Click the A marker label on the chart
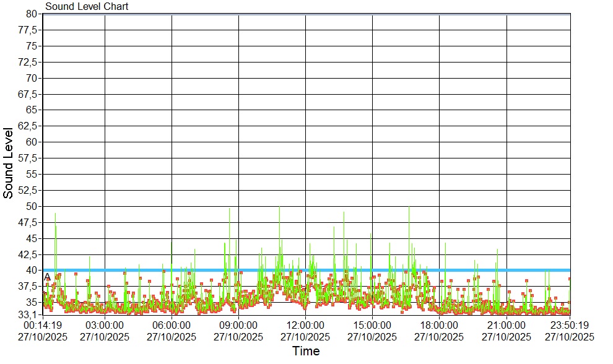 click(x=47, y=277)
